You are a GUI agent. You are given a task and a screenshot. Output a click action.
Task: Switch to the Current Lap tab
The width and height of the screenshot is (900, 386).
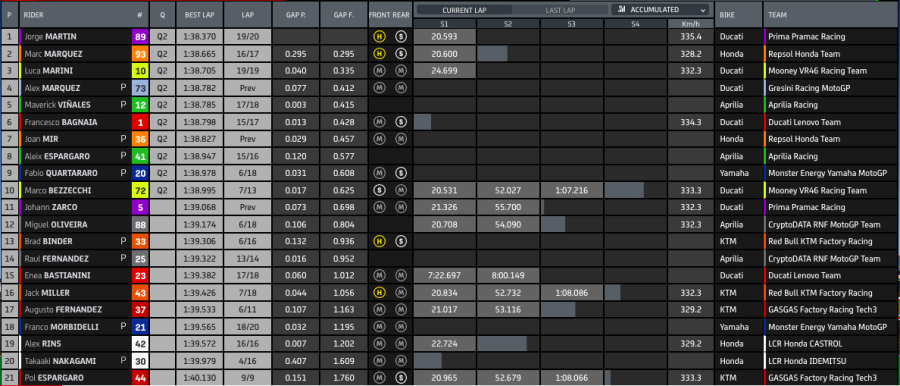[464, 10]
